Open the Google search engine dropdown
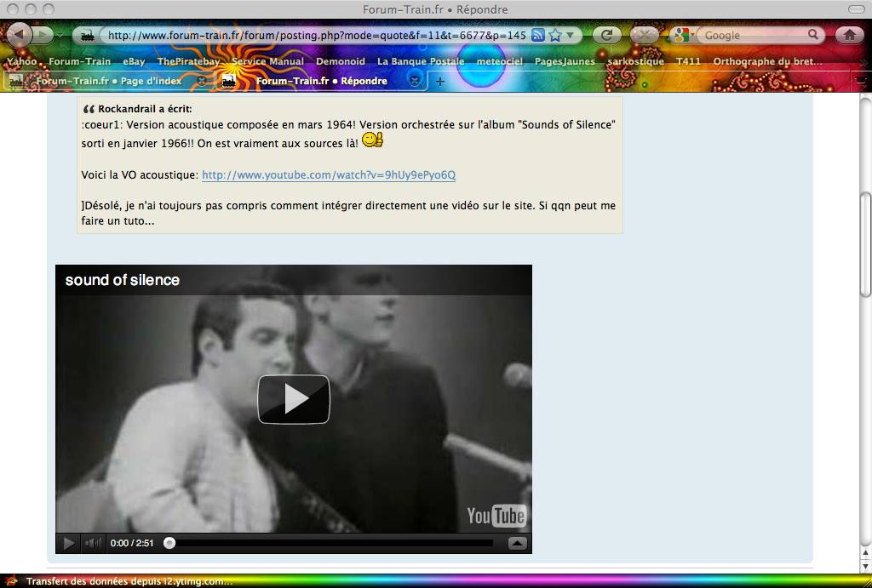This screenshot has width=872, height=588. pos(682,35)
